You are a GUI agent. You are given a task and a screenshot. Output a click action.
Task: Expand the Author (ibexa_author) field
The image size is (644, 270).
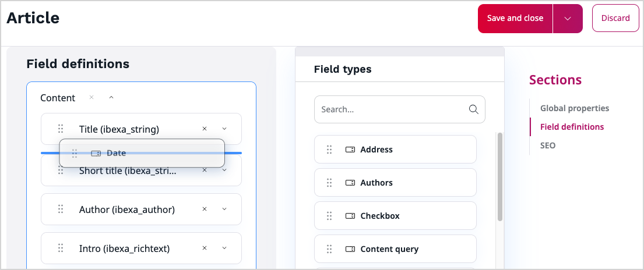click(224, 209)
